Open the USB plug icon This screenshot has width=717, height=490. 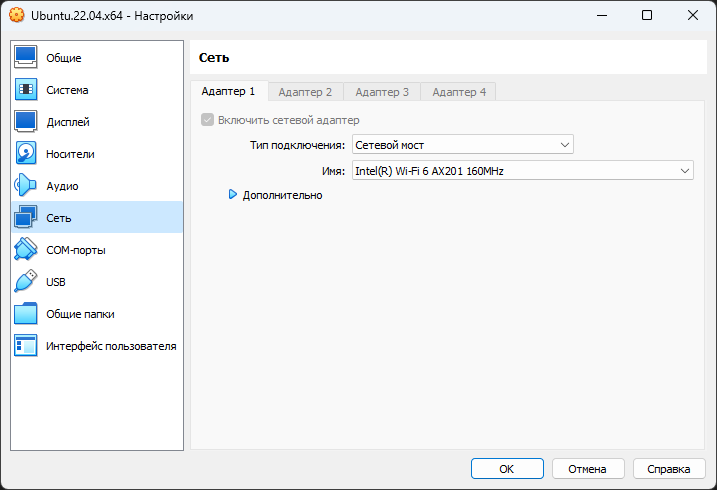pos(26,282)
